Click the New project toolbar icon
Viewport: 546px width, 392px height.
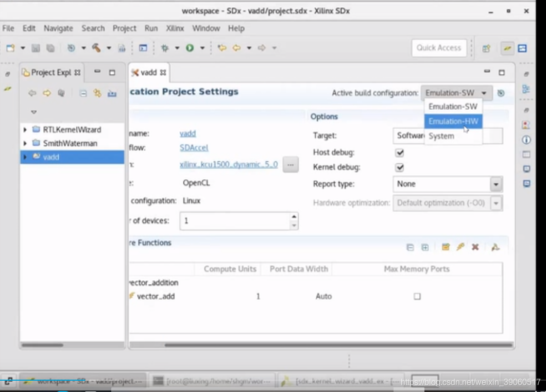[10, 48]
